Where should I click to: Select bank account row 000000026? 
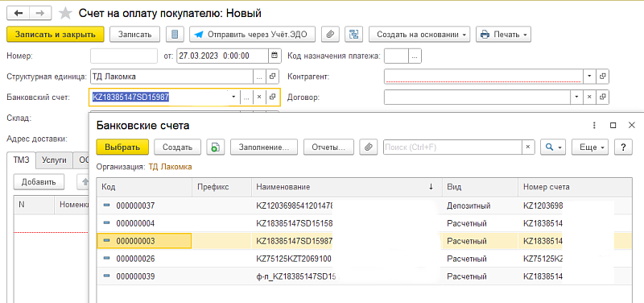pos(365,259)
